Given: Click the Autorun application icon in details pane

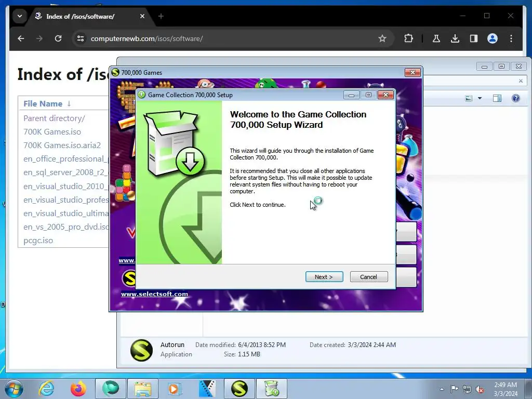Looking at the screenshot, I should coord(141,350).
